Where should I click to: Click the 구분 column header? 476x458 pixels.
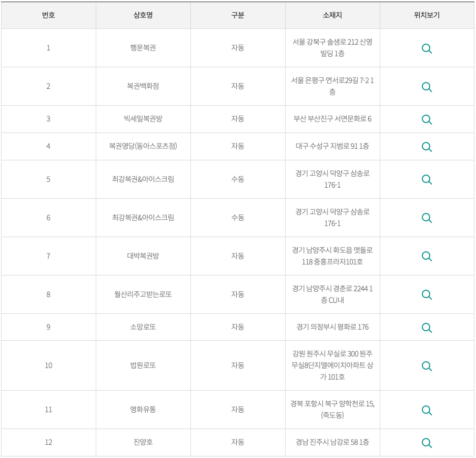click(238, 15)
